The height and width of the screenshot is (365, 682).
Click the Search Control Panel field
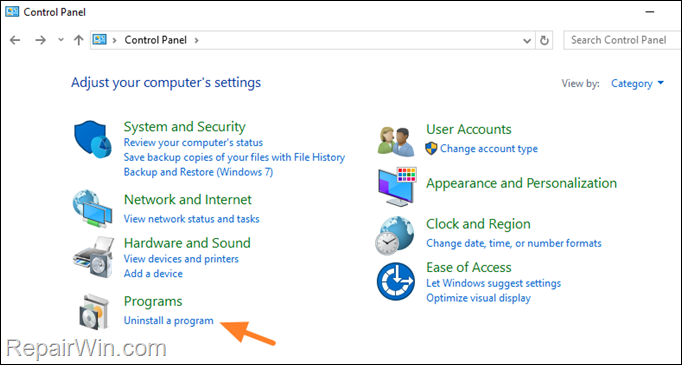(622, 40)
